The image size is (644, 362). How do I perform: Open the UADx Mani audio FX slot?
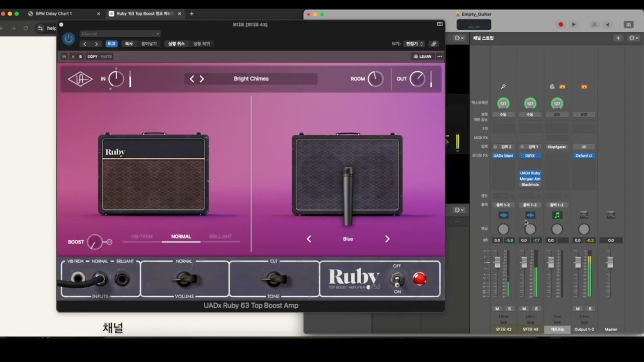coord(503,156)
